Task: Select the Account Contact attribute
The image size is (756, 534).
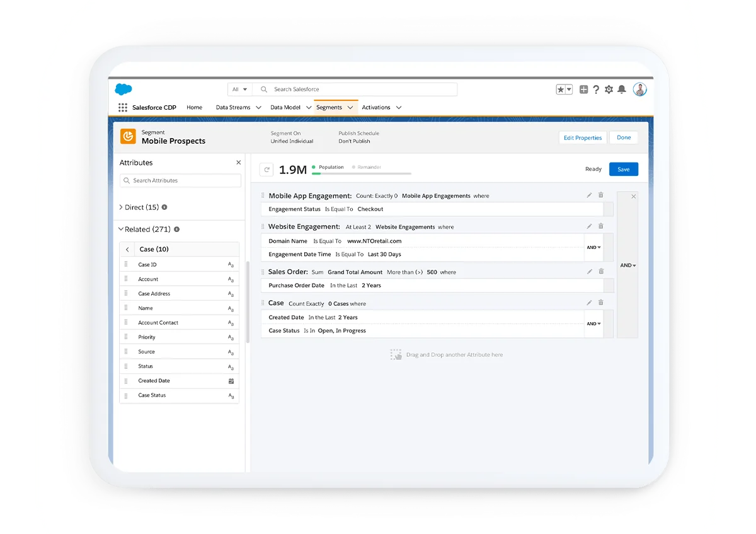Action: (x=180, y=323)
